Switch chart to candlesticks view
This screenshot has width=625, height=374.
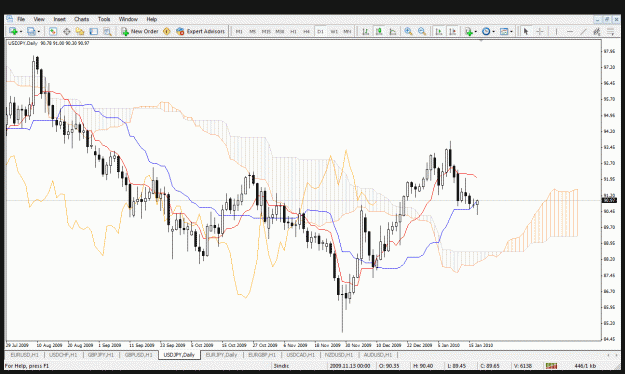(x=379, y=31)
